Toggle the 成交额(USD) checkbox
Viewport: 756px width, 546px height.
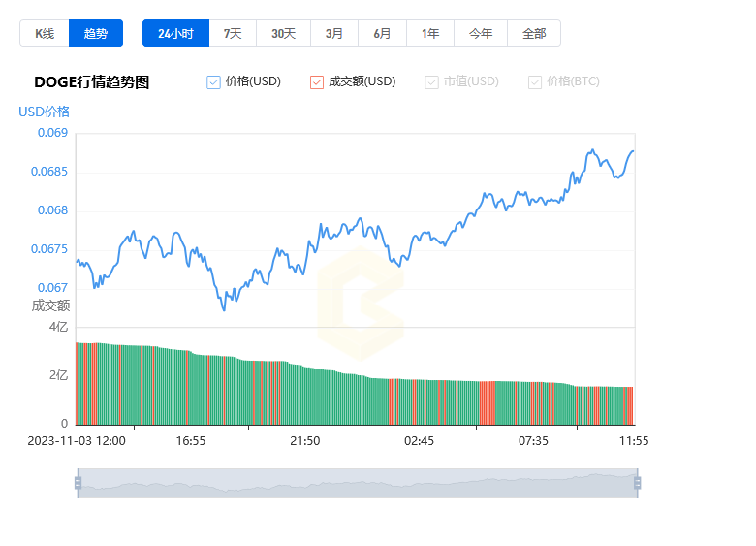pyautogui.click(x=317, y=82)
